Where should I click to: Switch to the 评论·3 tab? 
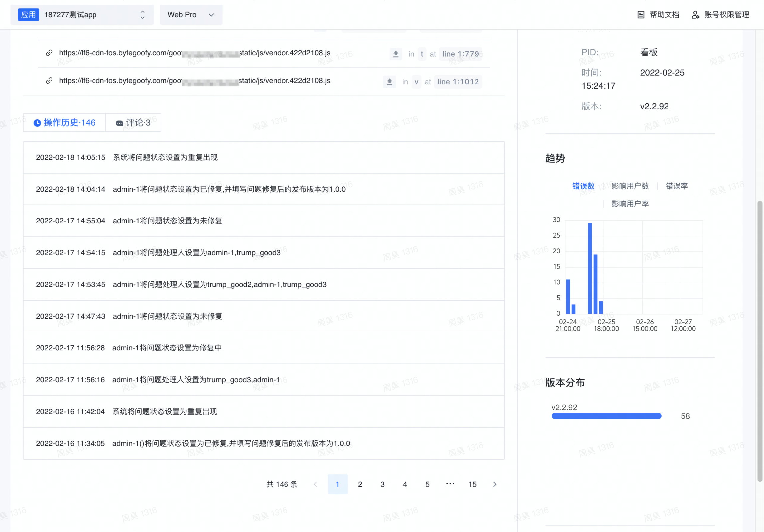point(133,123)
